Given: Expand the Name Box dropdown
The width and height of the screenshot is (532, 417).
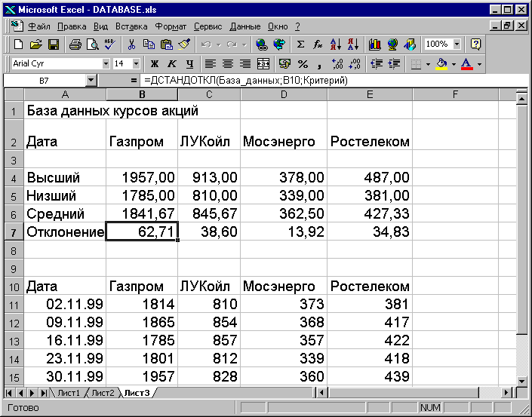Looking at the screenshot, I should tap(91, 81).
